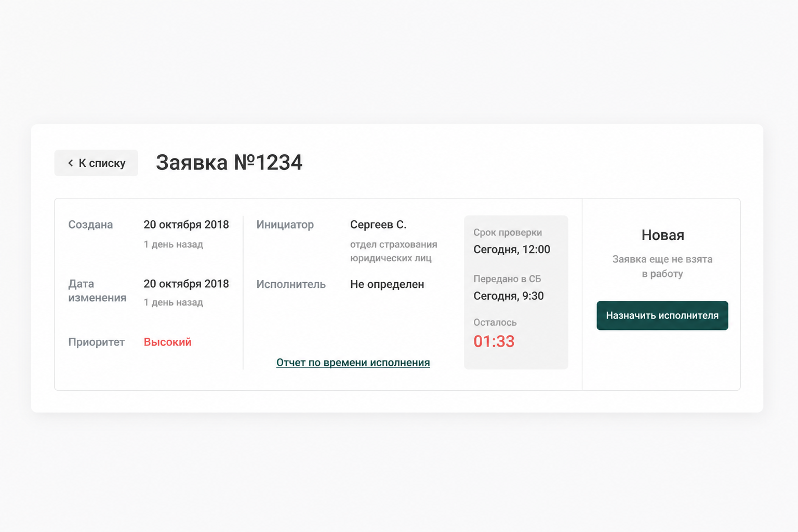Viewport: 798px width, 532px height.
Task: Click deadline value 'Сегодня, 12:00'
Action: (512, 249)
